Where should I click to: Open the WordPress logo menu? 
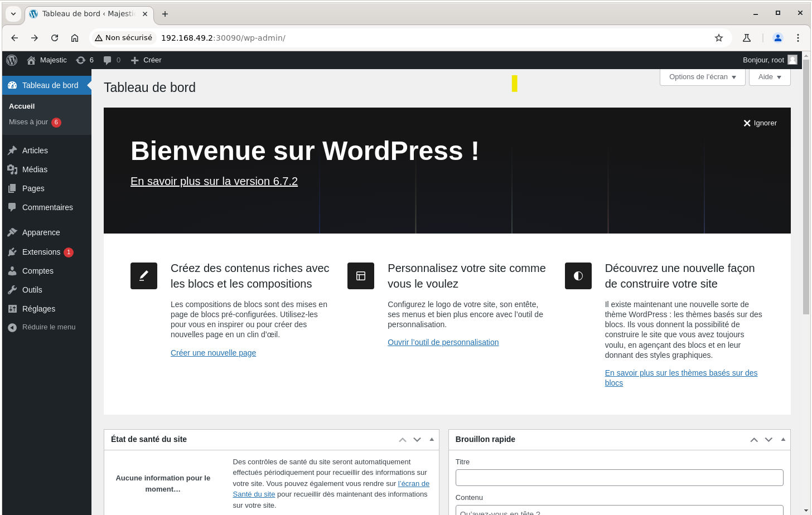(x=12, y=60)
